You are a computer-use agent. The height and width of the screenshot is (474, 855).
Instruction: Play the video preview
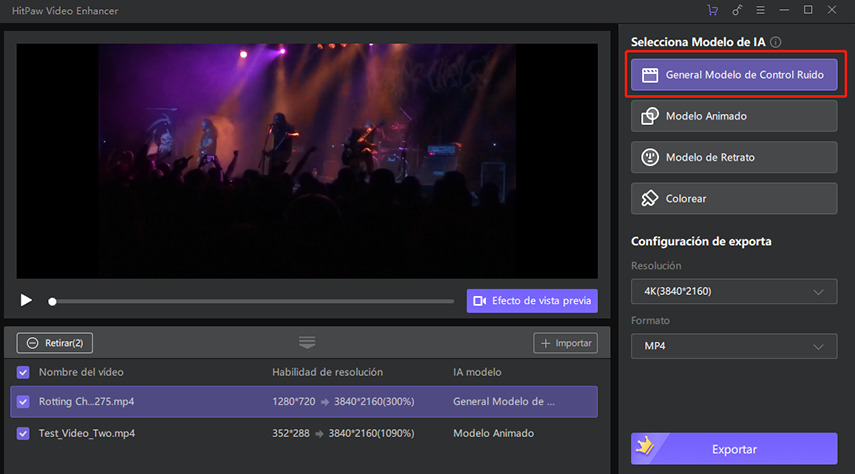26,301
